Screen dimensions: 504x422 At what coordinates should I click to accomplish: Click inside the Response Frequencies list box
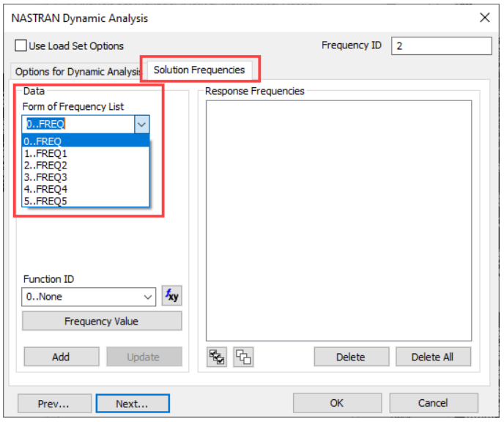coord(338,221)
